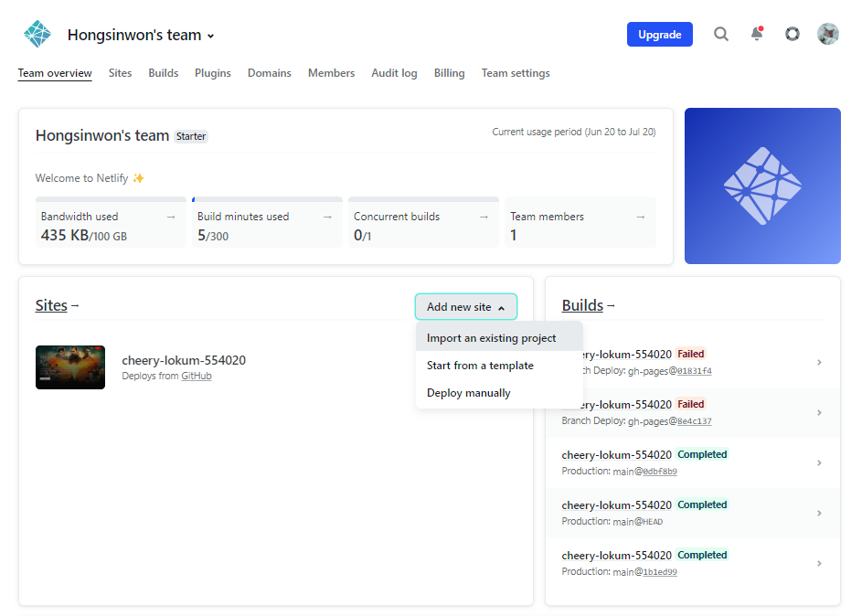Click Completed badge on main@0dbf8b9 build
Image resolution: width=851 pixels, height=616 pixels.
point(702,454)
